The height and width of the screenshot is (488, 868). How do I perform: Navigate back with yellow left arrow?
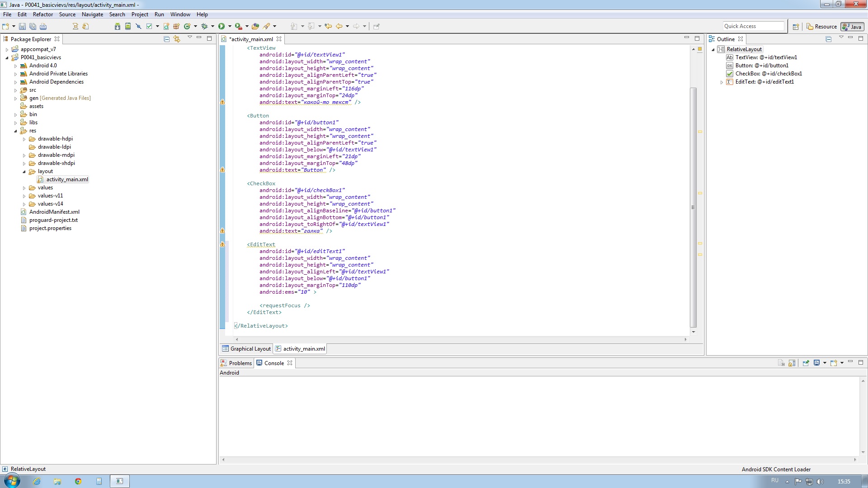click(x=339, y=26)
